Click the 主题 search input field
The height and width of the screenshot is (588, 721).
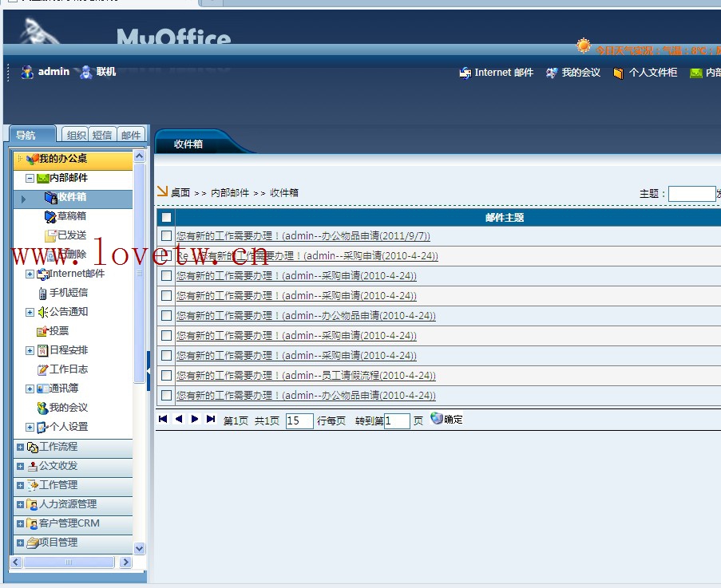[x=691, y=194]
